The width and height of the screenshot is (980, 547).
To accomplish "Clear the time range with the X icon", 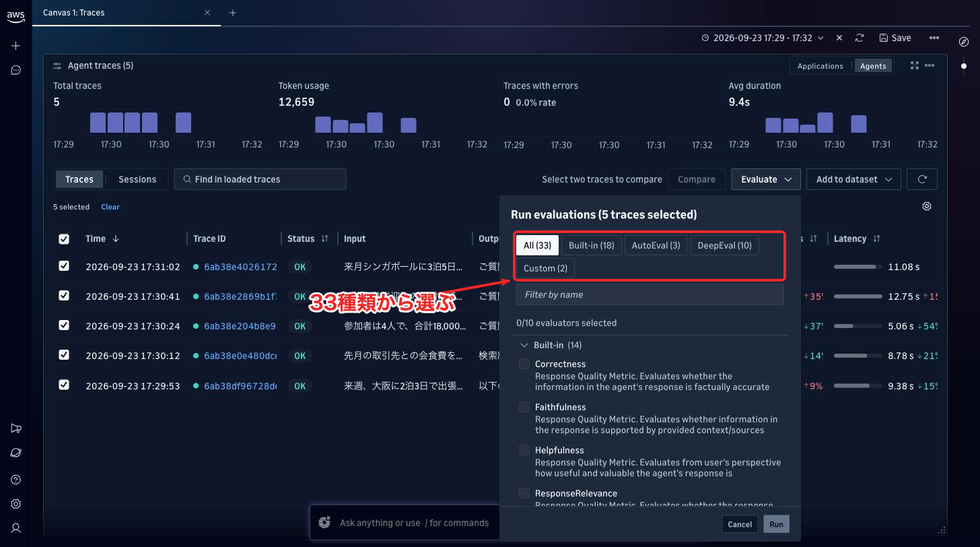I will (839, 38).
